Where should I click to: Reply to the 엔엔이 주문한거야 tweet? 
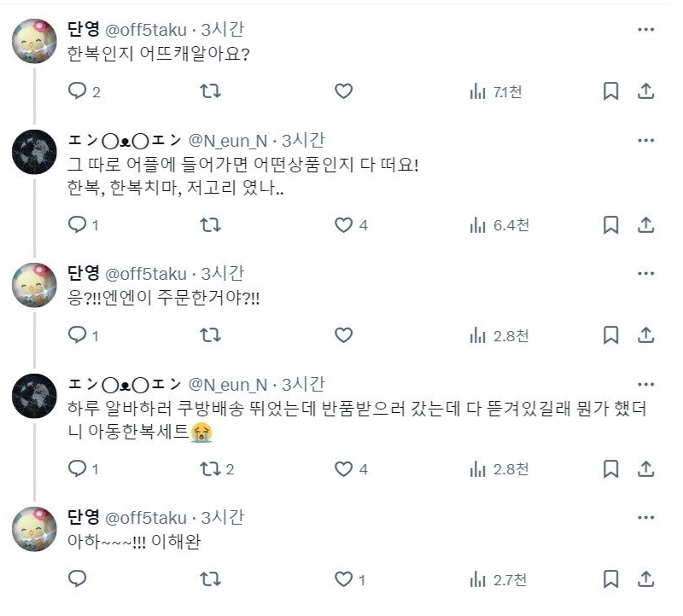point(78,335)
